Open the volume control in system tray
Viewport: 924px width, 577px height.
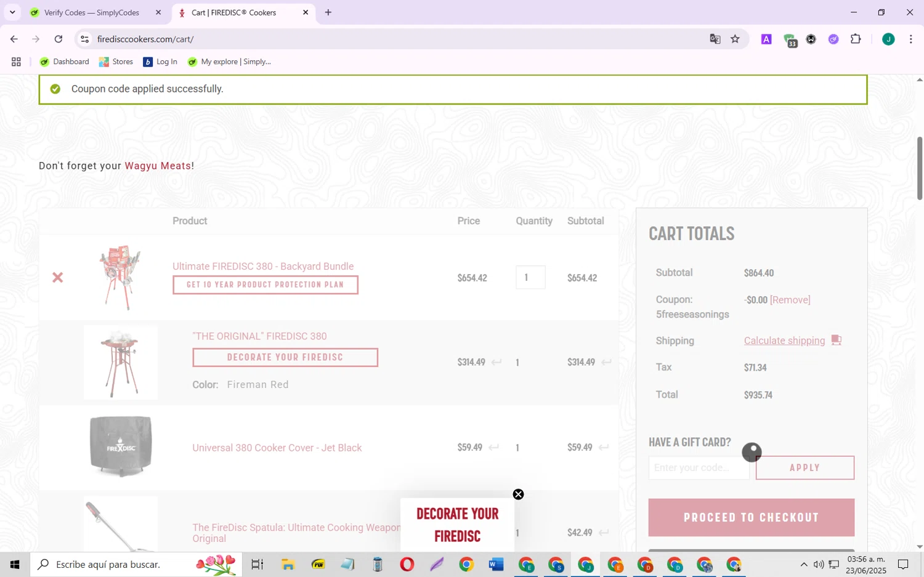(x=818, y=565)
